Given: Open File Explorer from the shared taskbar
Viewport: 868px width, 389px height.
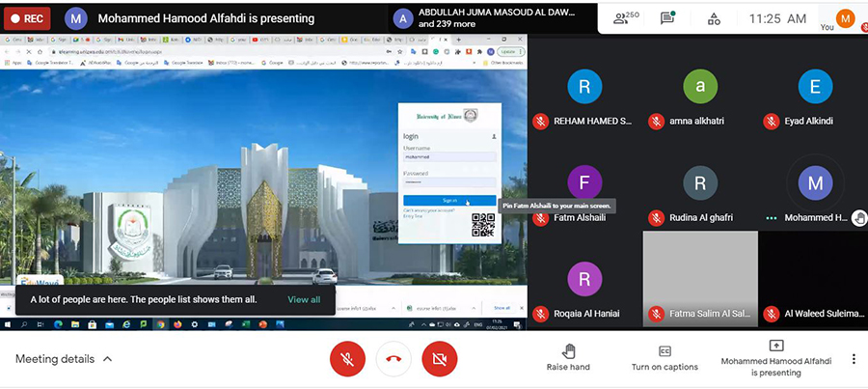Looking at the screenshot, I should pyautogui.click(x=74, y=324).
